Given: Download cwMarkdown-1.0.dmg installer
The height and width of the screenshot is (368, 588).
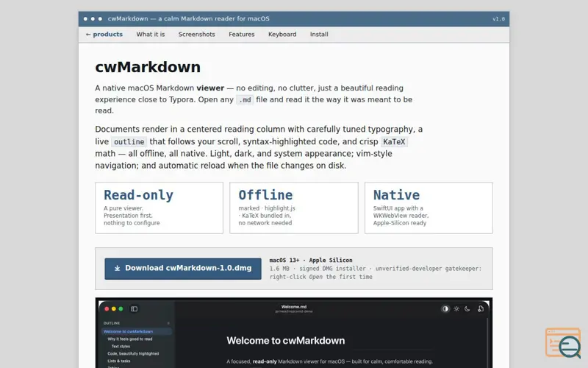Looking at the screenshot, I should coord(183,269).
